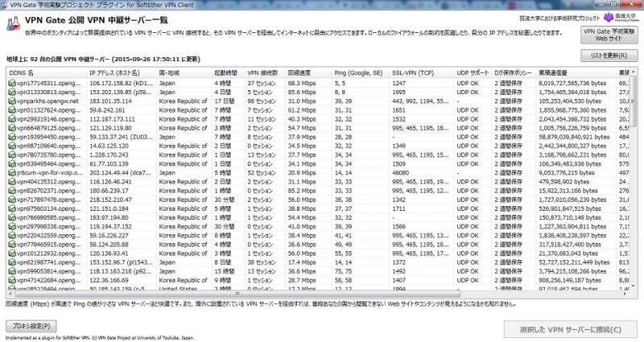Click server icon for jr6cum-vpn-for-voip
This screenshot has height=342, width=644.
pos(12,173)
